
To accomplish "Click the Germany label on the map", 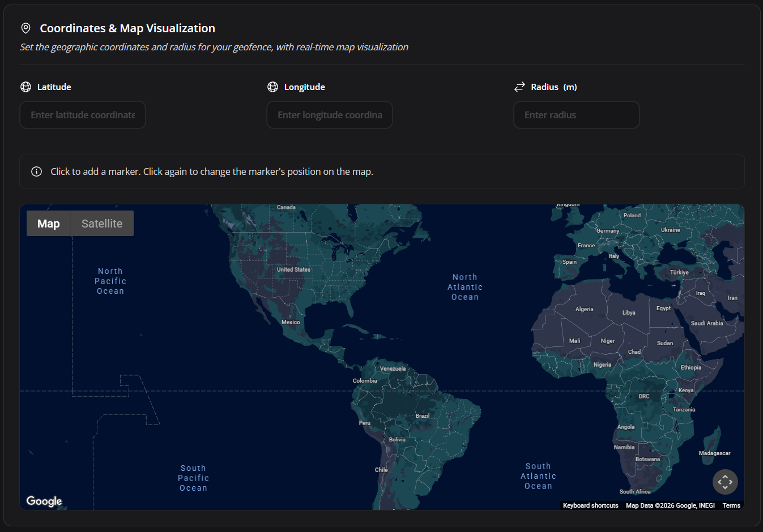I will 608,230.
